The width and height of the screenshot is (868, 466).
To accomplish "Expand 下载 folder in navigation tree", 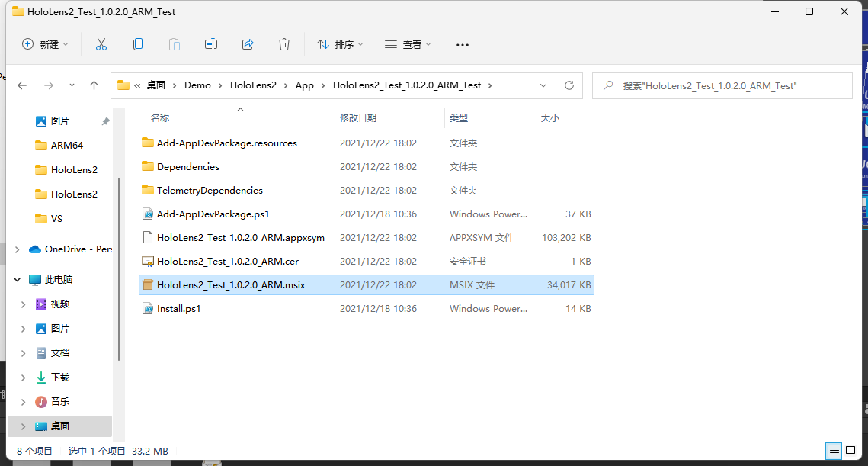I will point(24,378).
